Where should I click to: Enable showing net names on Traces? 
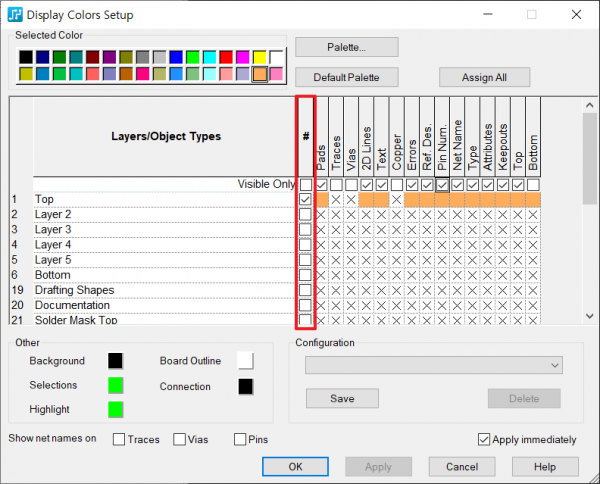click(x=119, y=439)
